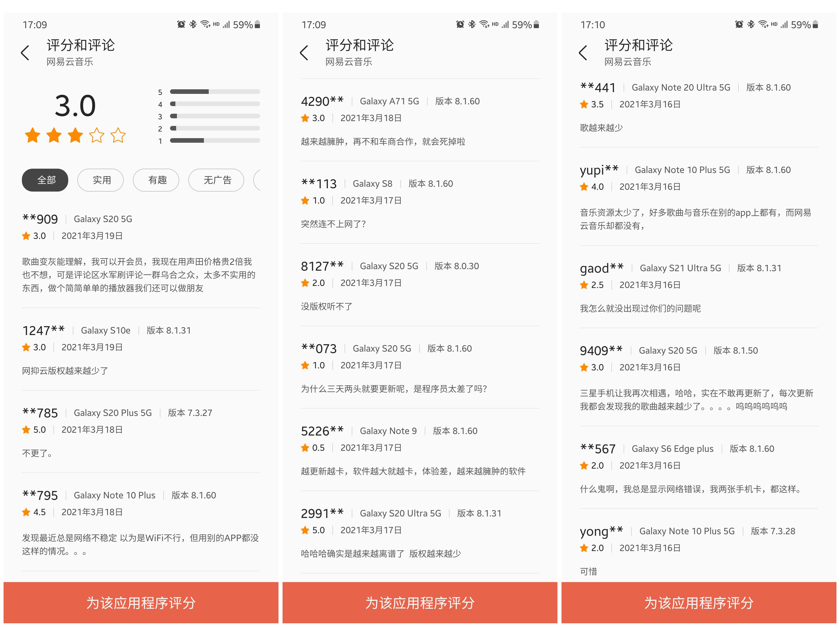The height and width of the screenshot is (636, 840).
Task: Tap Wi-Fi icon in left screen status bar
Action: click(205, 25)
